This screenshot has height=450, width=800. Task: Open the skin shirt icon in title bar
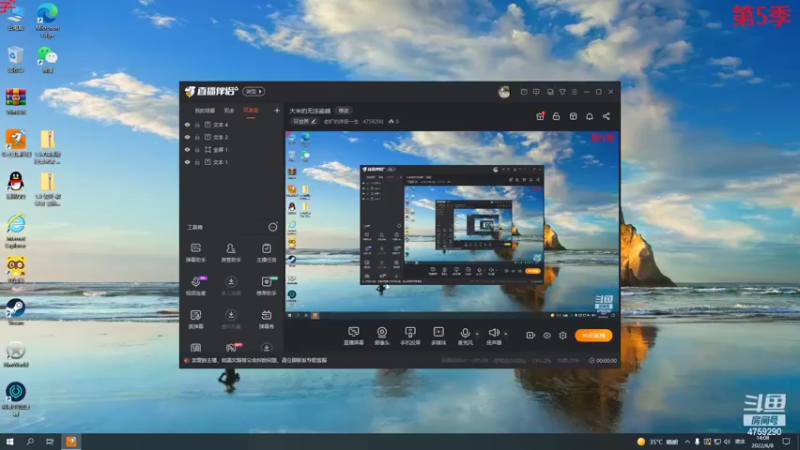tap(562, 92)
